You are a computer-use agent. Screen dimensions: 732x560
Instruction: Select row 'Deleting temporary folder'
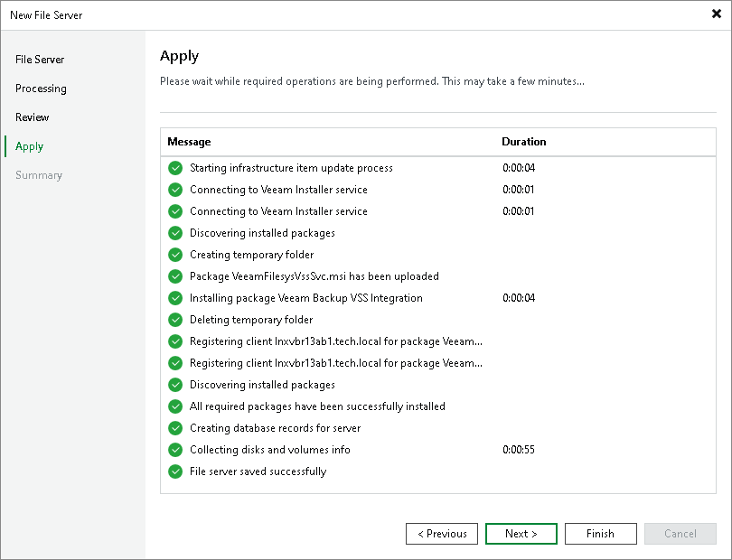pos(438,320)
